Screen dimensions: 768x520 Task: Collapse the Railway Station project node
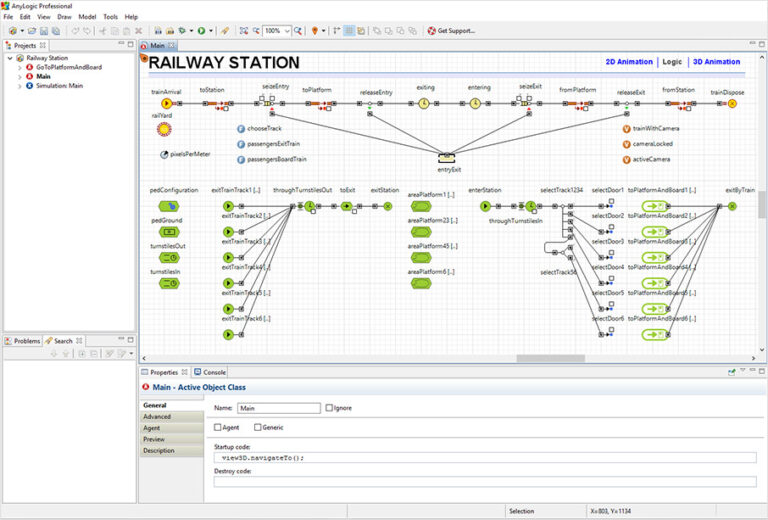9,58
